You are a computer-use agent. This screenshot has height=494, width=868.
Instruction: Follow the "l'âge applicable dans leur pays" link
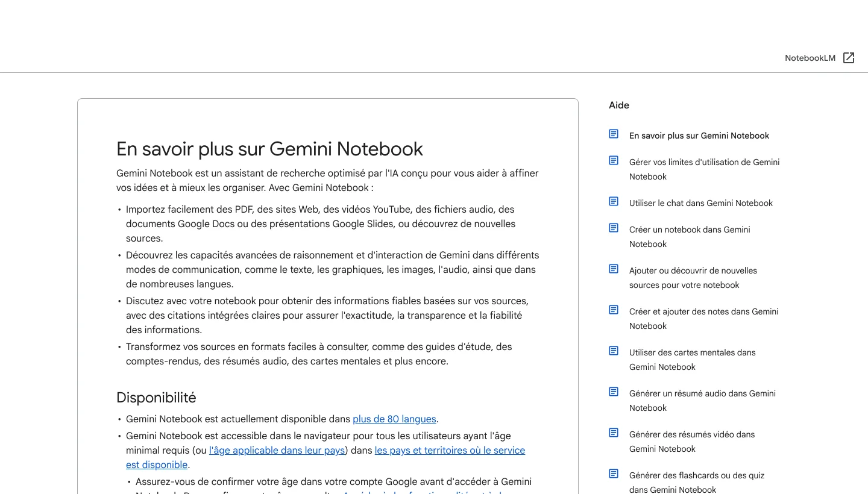point(277,451)
